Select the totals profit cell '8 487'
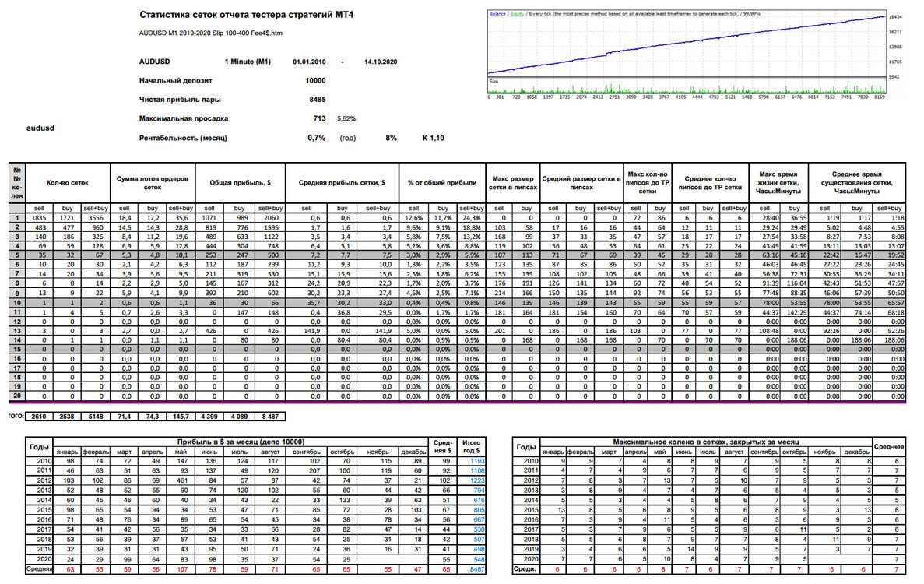The image size is (924, 584). point(270,417)
